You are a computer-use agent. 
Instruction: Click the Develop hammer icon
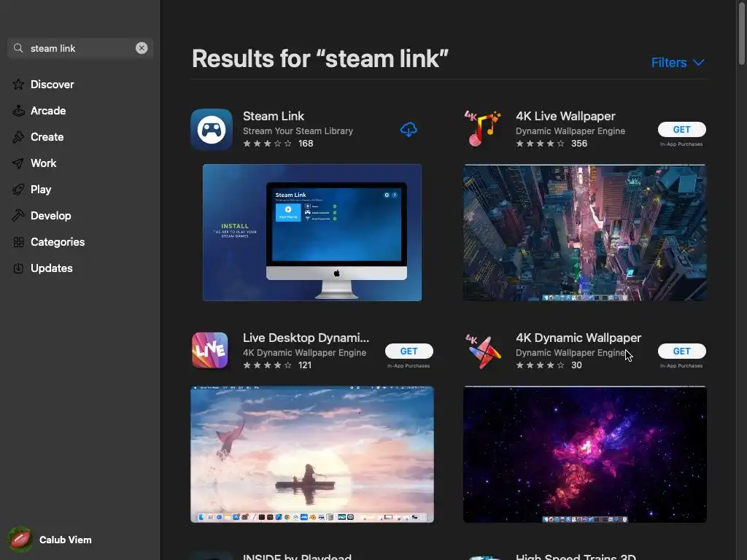pyautogui.click(x=18, y=216)
